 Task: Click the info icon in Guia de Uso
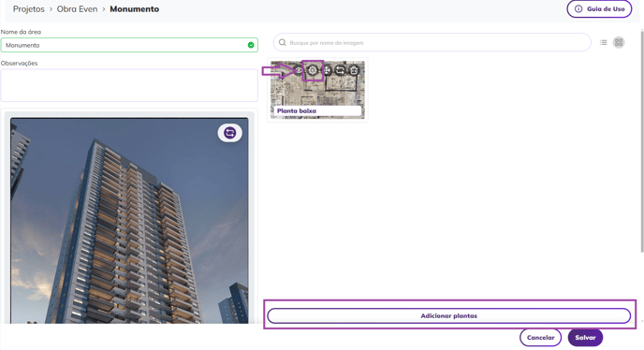[578, 8]
